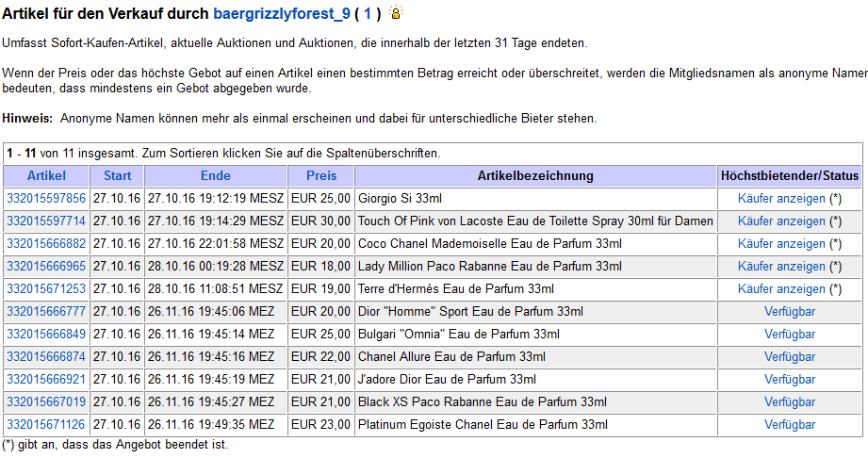Select the Höchstbietender/Status column header
868x458 pixels.
coord(790,176)
